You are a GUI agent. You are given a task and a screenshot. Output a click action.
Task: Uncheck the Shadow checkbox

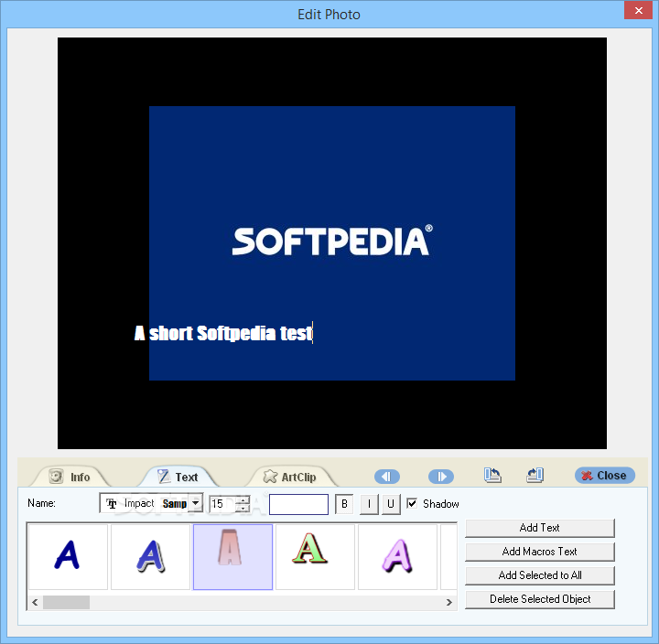(x=412, y=503)
